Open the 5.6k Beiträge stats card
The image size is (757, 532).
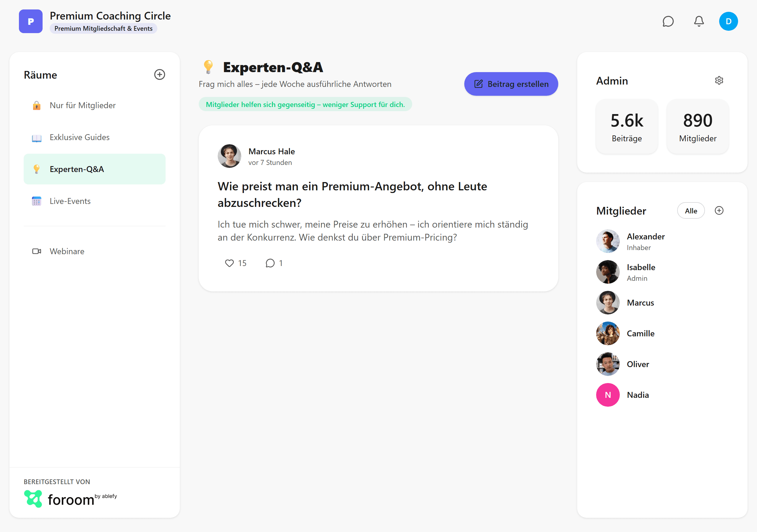click(627, 126)
